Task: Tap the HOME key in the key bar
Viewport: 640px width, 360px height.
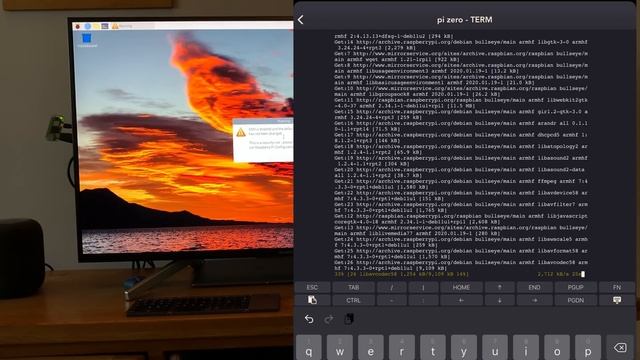Action: (461, 287)
